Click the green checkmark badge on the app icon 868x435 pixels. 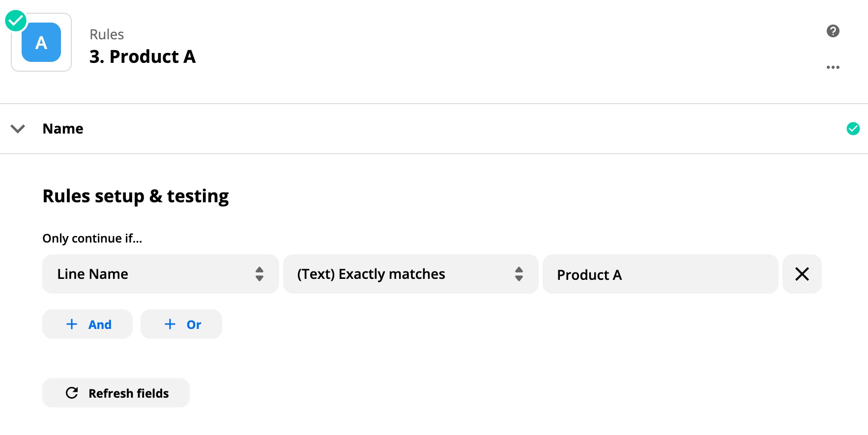(16, 21)
